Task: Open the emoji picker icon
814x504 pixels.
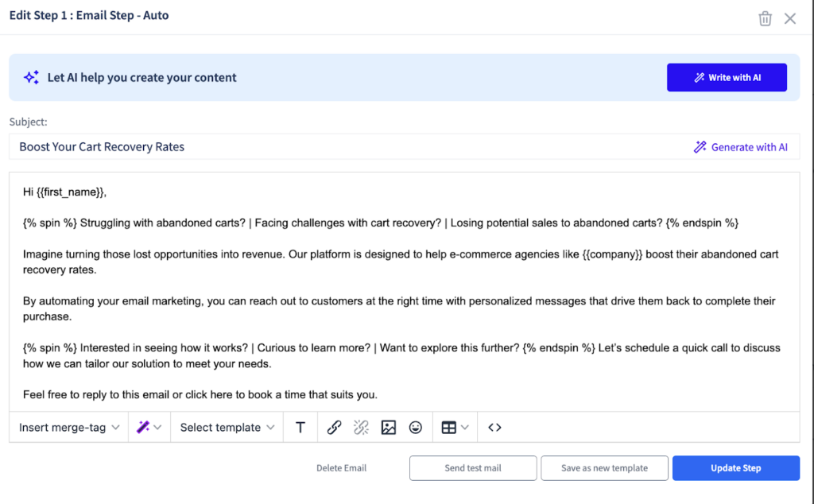Action: click(x=416, y=427)
